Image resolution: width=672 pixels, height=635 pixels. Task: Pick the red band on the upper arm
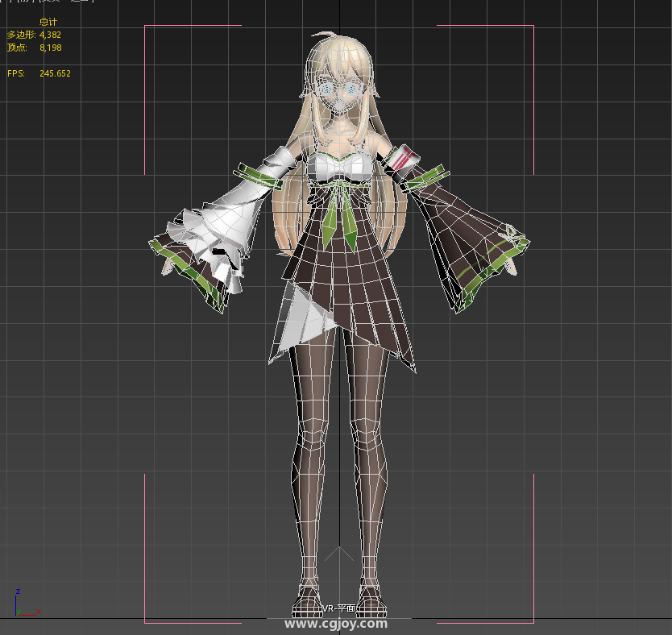click(x=404, y=156)
